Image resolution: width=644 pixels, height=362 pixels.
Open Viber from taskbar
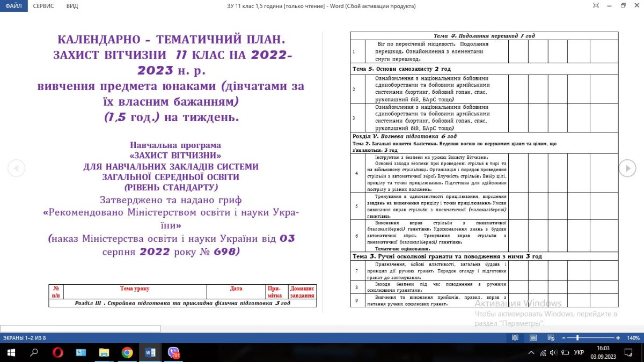pyautogui.click(x=173, y=352)
